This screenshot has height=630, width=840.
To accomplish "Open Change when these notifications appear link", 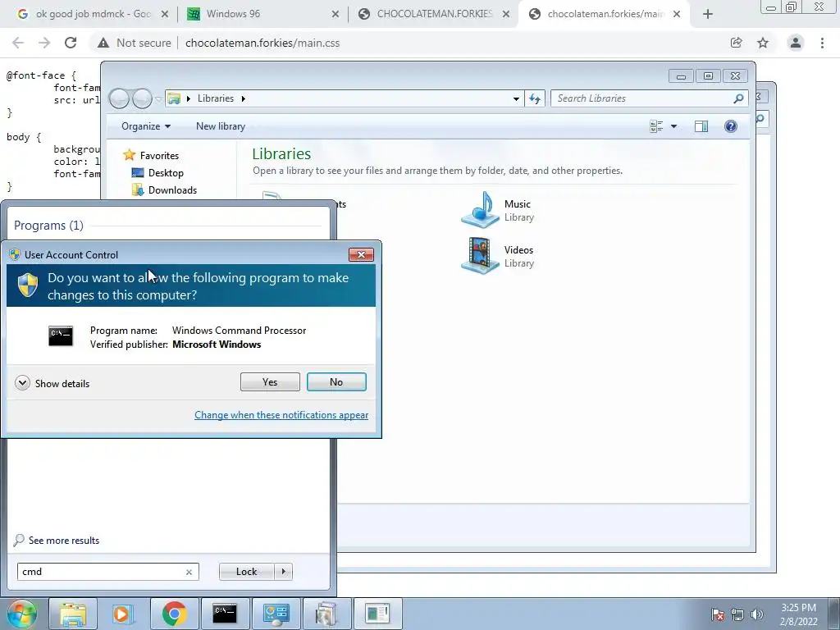I will (281, 414).
